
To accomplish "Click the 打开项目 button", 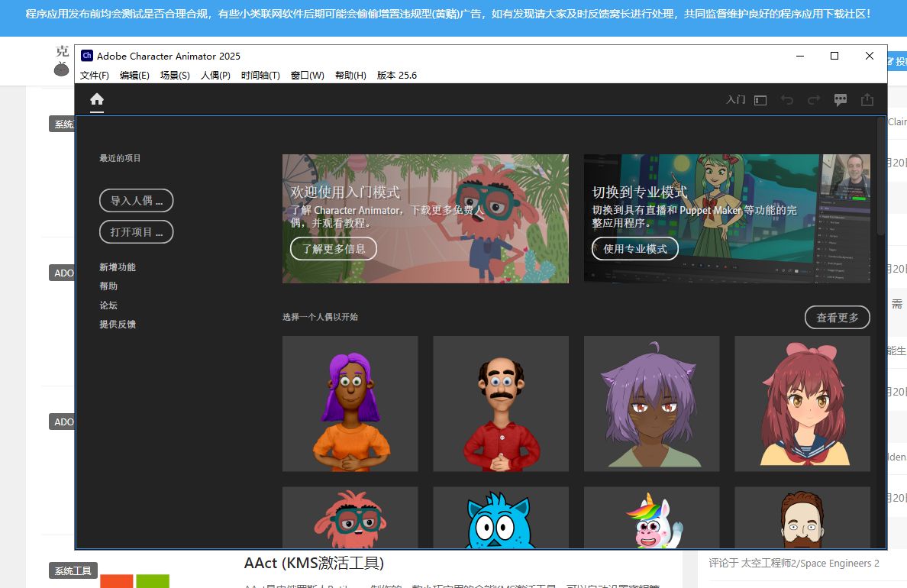I will tap(136, 231).
